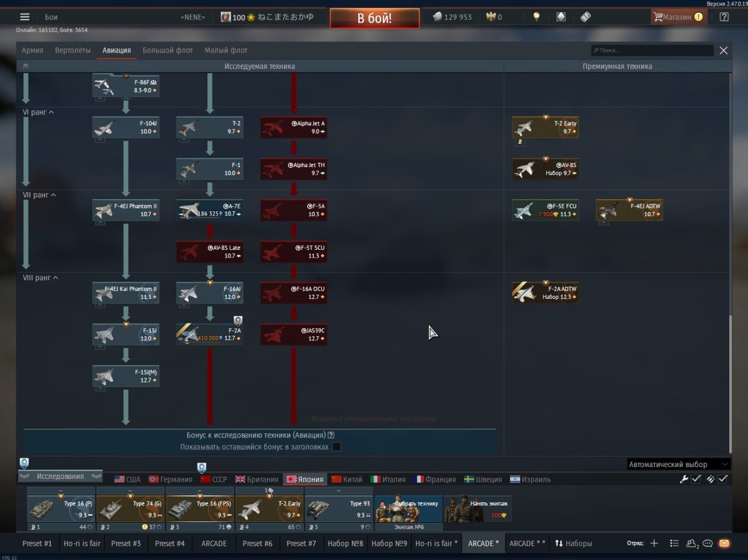
Task: Select the F-4EJ Phantom II card
Action: click(x=126, y=210)
